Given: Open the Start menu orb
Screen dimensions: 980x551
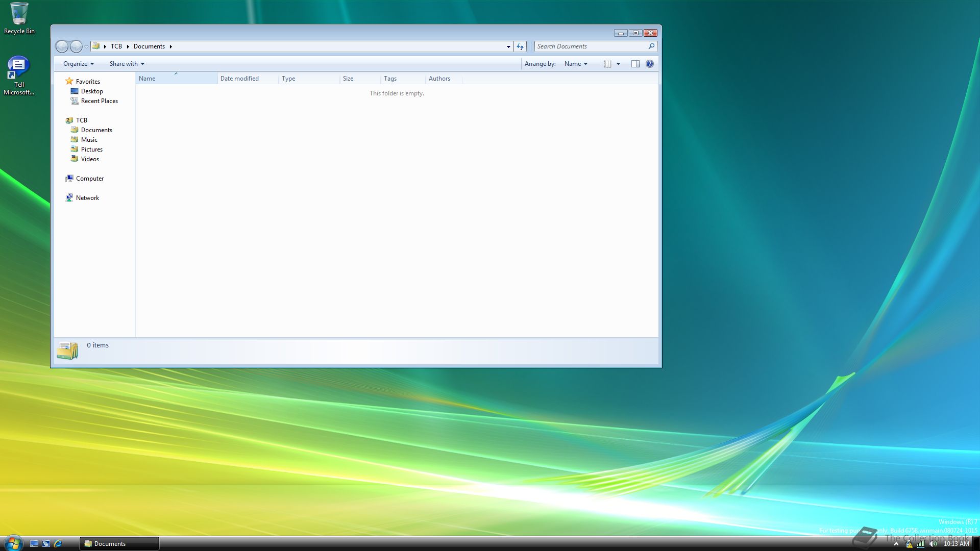Looking at the screenshot, I should point(13,543).
